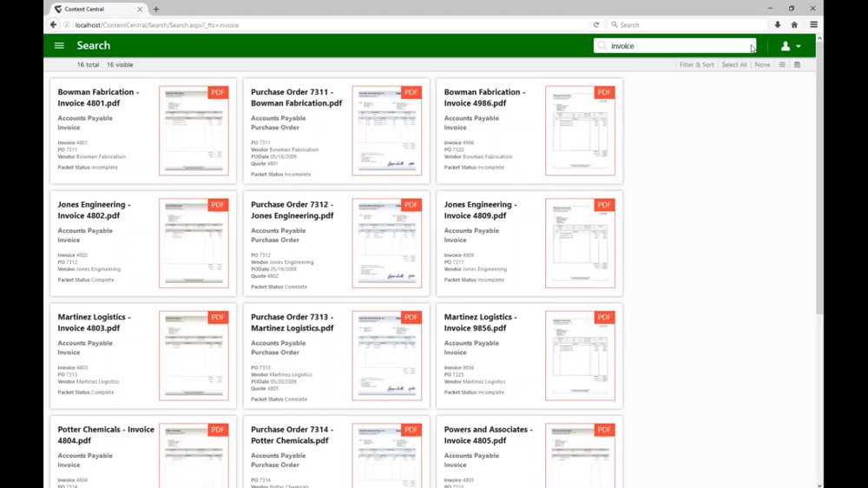Open the hamburger navigation menu
Viewport: 868px width, 488px height.
(x=59, y=45)
